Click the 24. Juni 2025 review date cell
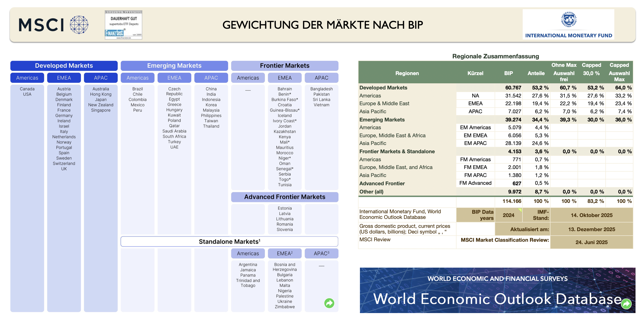This screenshot has height=322, width=644. click(591, 242)
